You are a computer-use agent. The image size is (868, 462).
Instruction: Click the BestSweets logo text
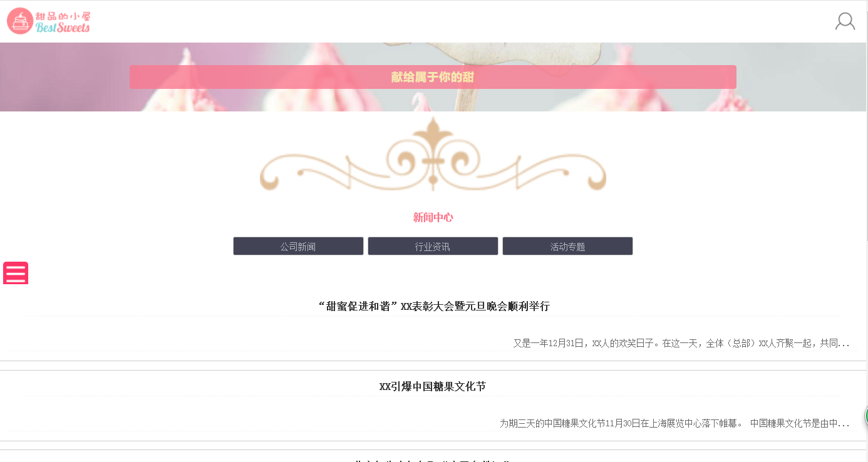tap(63, 28)
